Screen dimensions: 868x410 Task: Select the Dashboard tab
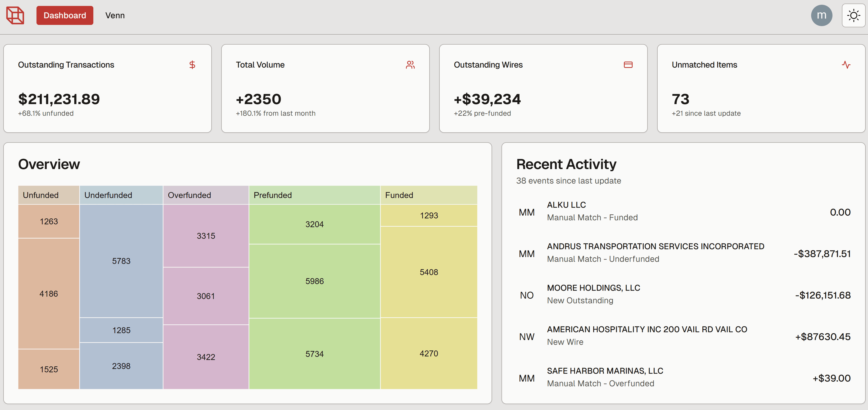[x=65, y=15]
